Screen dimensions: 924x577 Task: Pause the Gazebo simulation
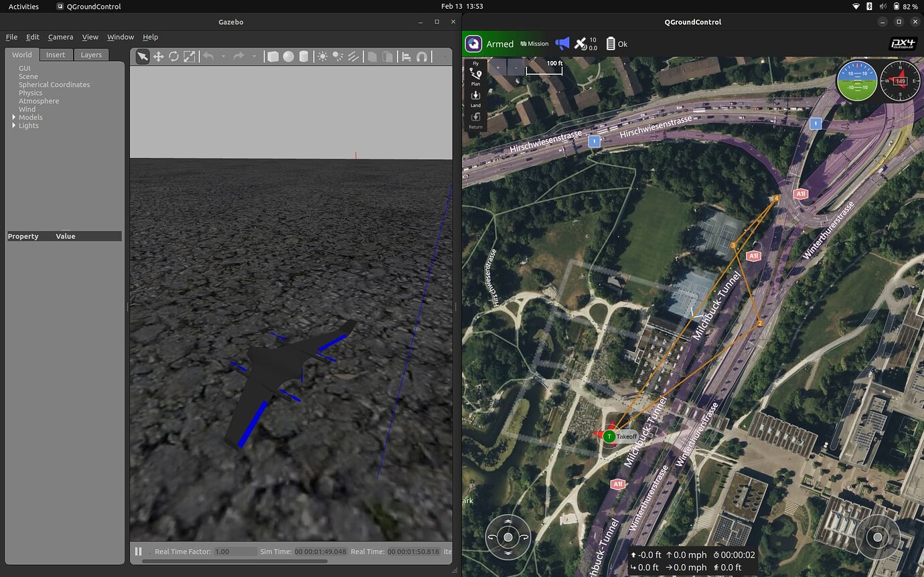click(139, 552)
